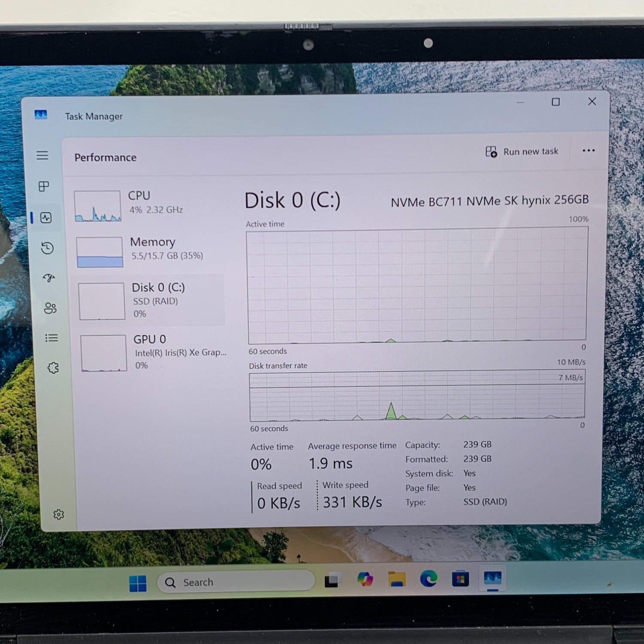Select the Disk 0 (C:) item
Viewport: 644px width, 644px height.
tap(149, 300)
